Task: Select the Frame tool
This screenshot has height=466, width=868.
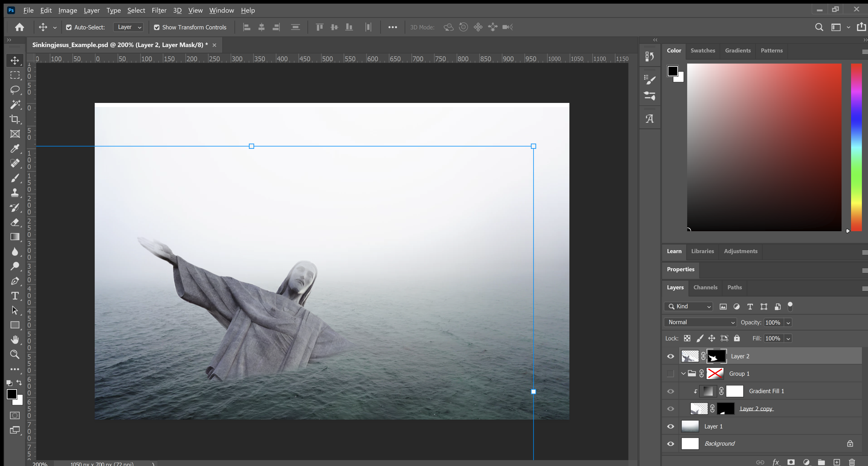Action: 15,134
